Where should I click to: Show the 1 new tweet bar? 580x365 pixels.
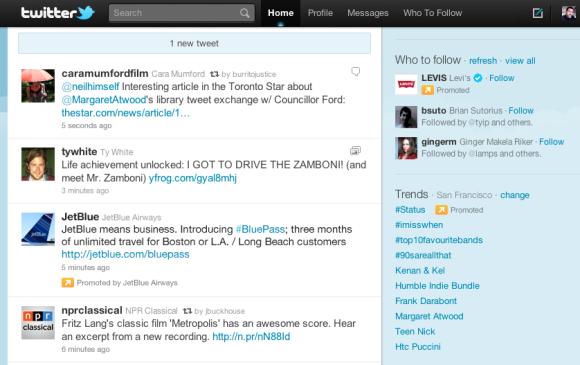pyautogui.click(x=195, y=43)
